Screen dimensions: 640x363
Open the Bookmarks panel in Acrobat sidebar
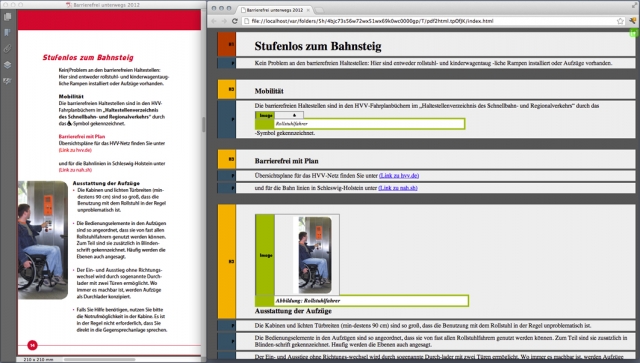(x=7, y=33)
